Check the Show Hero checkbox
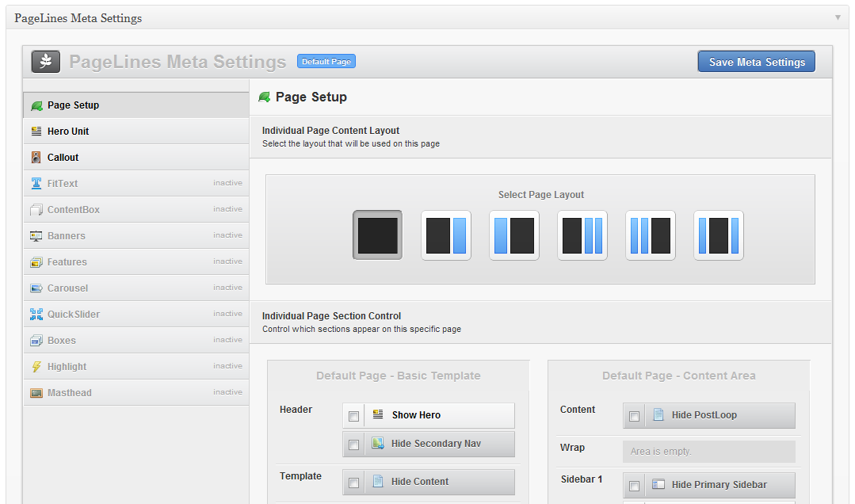The height and width of the screenshot is (504, 855). coord(353,416)
